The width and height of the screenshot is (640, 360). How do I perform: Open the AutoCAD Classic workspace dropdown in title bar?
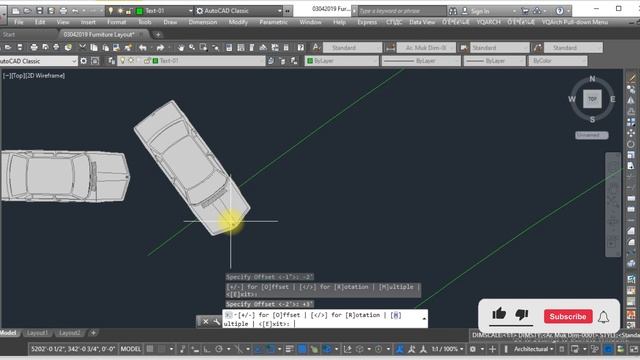(x=239, y=11)
